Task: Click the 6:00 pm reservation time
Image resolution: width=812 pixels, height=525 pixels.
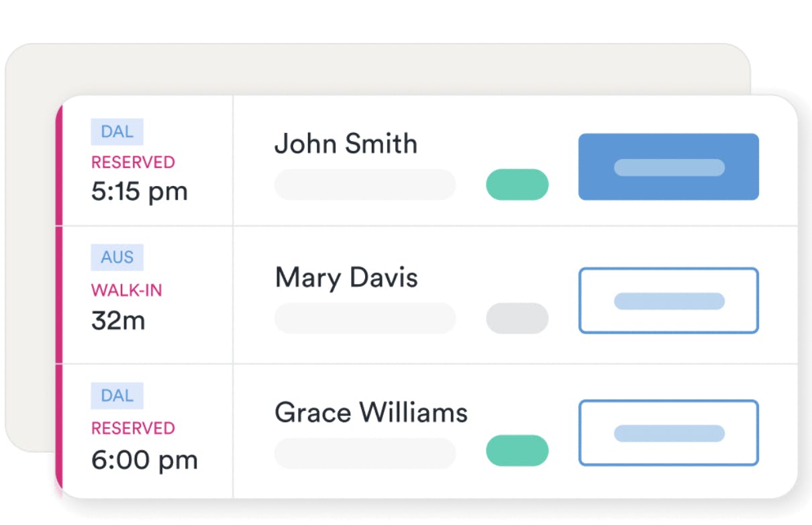Action: [x=144, y=460]
